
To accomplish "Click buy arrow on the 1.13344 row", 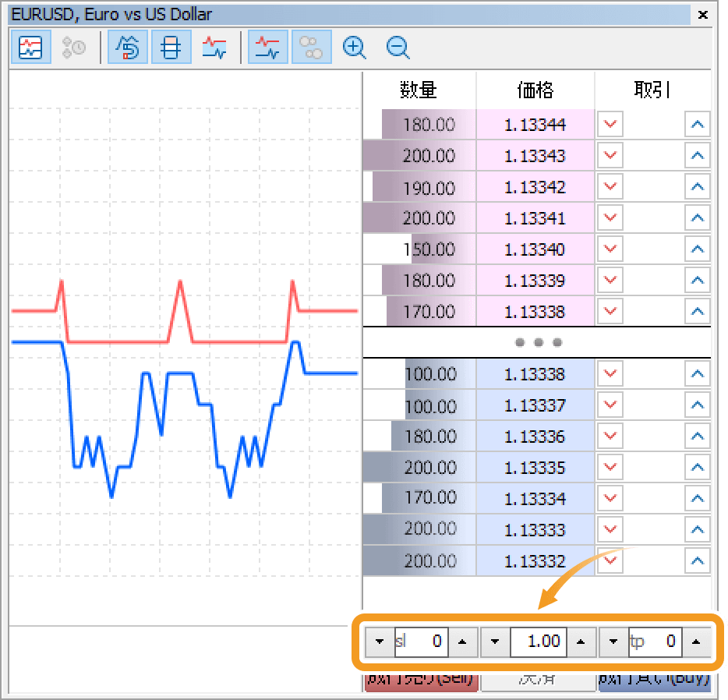I will tap(698, 124).
